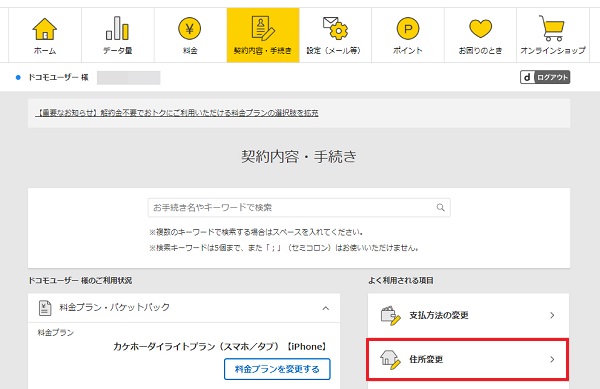Viewport: 600px width, 389px height.
Task: Collapse the 料金プラン・パケットパック section
Action: tap(326, 308)
